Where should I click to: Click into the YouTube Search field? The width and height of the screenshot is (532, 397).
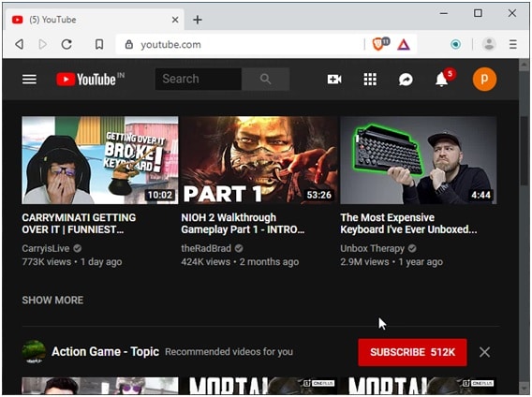199,79
